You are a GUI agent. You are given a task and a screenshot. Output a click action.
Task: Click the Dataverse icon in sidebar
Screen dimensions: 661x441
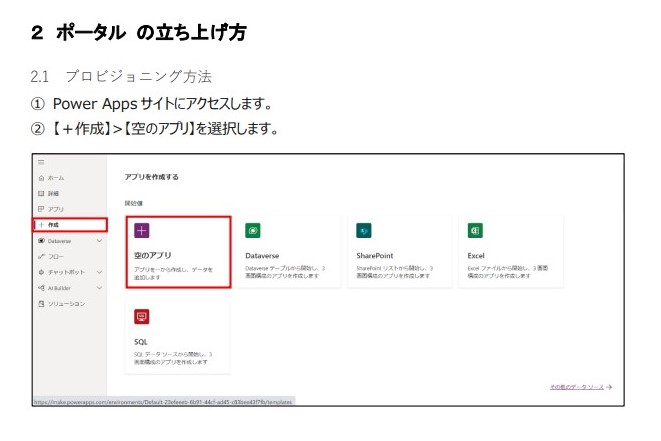[x=41, y=241]
